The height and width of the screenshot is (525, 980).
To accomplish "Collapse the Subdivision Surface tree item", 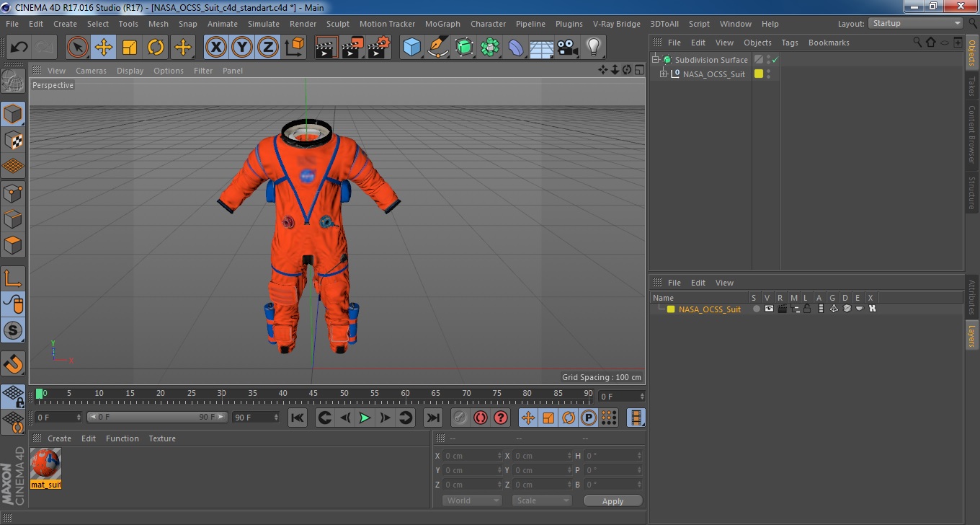I will [x=656, y=60].
